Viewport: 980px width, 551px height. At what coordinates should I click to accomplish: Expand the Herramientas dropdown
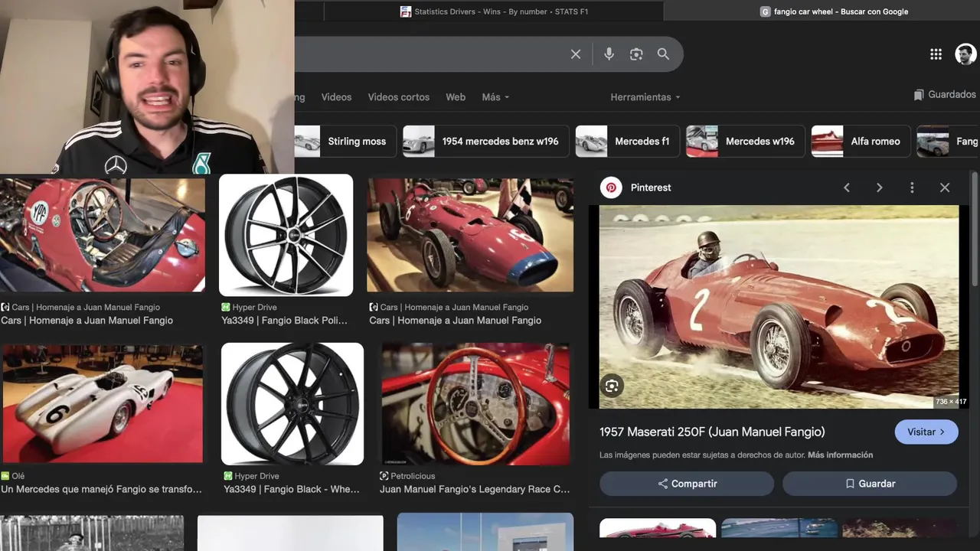(x=645, y=97)
